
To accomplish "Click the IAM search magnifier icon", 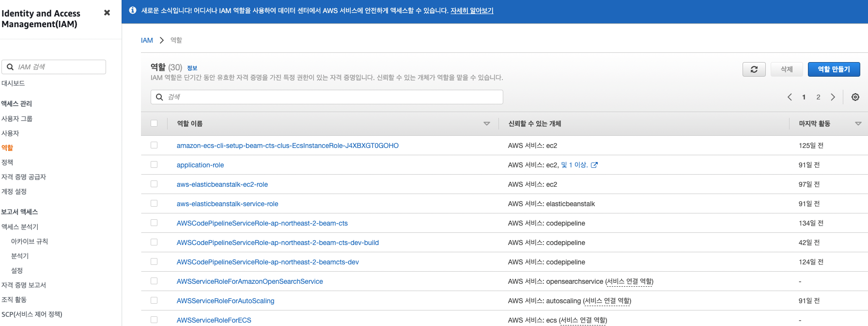I will 10,67.
